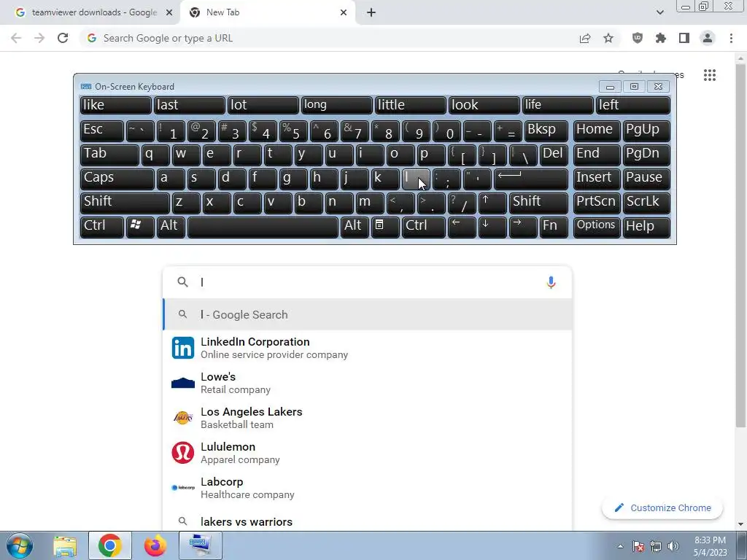Select the New Tab tab

[268, 13]
